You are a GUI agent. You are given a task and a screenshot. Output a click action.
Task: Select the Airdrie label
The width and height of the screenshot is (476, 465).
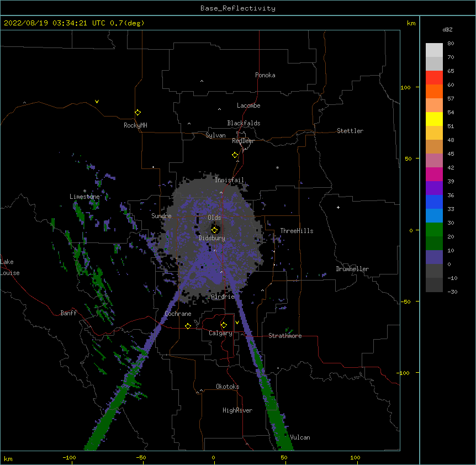pos(223,297)
